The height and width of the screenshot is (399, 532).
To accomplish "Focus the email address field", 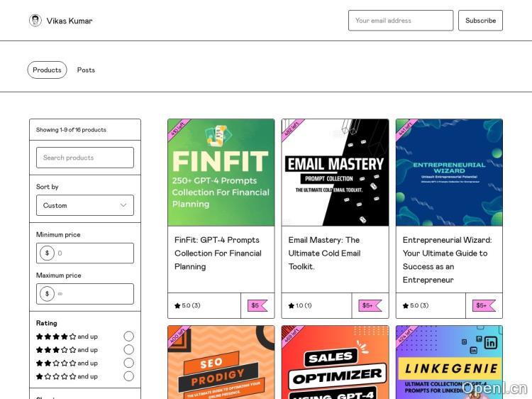I will coord(400,21).
